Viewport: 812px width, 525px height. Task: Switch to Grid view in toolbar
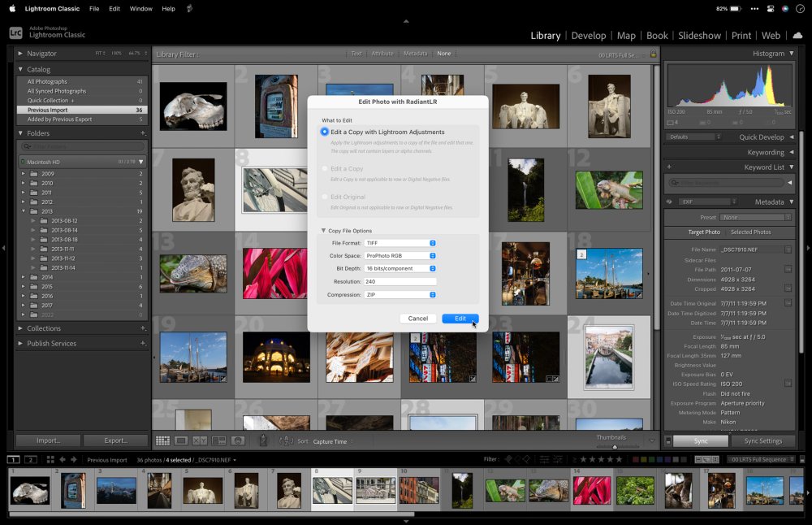[x=162, y=440]
